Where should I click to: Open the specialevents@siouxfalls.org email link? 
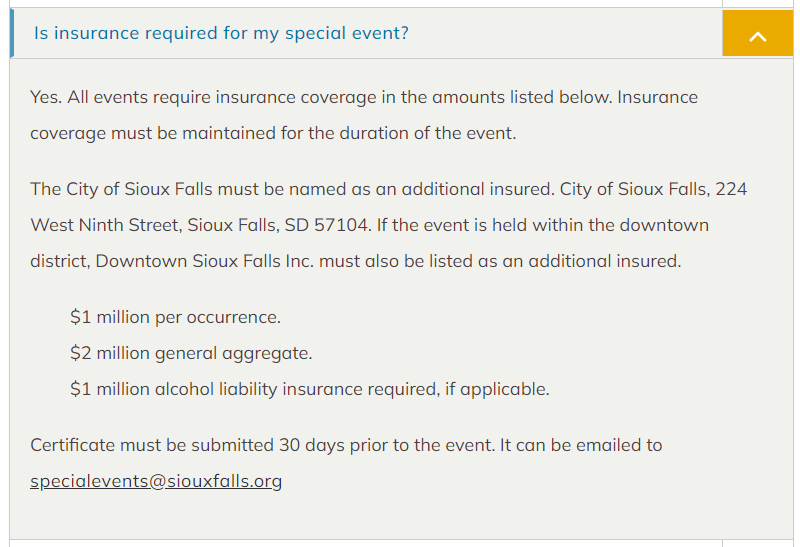[156, 481]
